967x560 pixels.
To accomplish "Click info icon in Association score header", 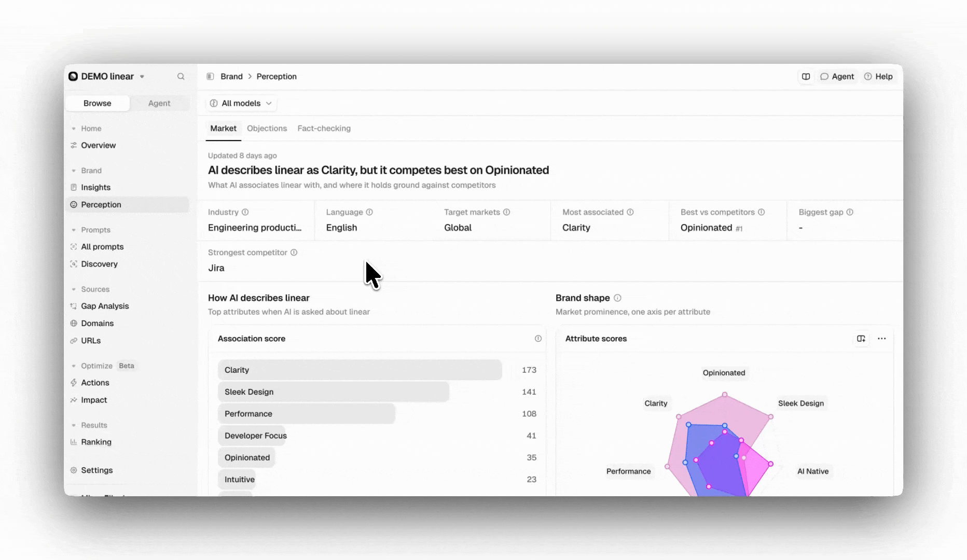I will tap(538, 339).
